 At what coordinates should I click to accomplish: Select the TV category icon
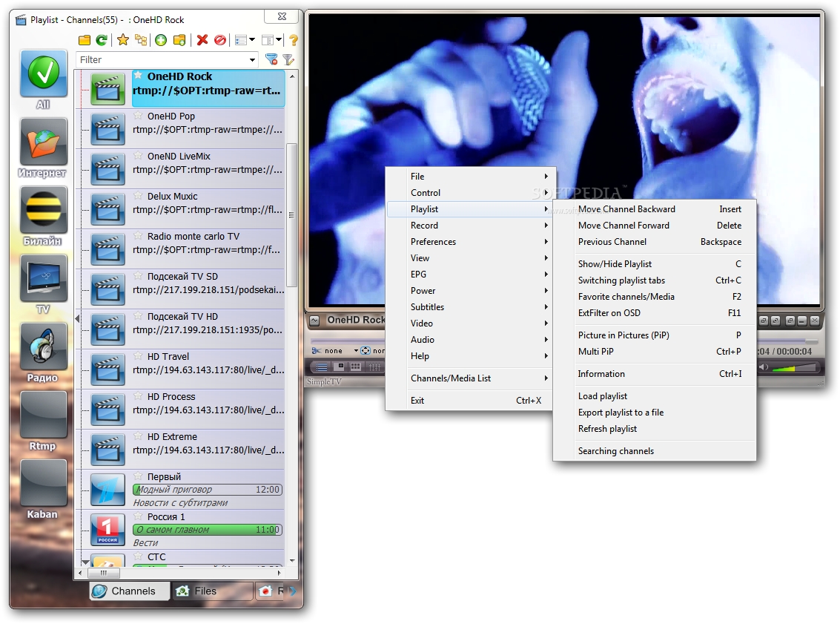pos(44,278)
